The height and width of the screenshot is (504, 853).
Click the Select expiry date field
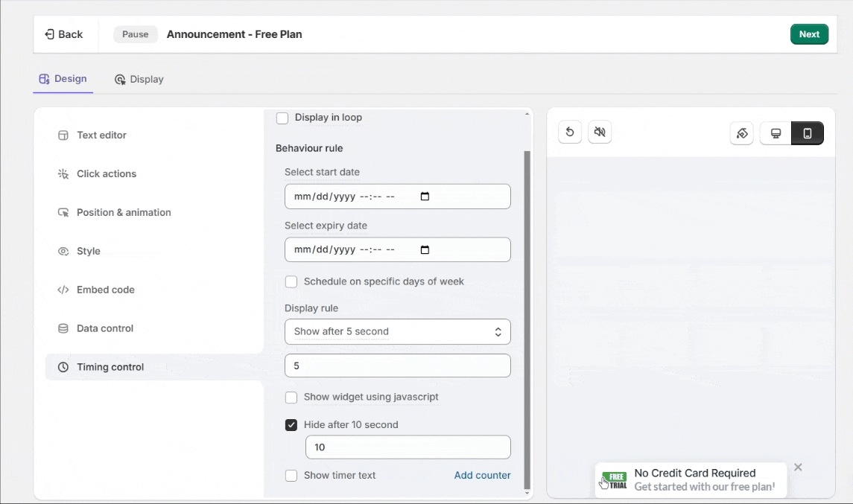(x=398, y=249)
